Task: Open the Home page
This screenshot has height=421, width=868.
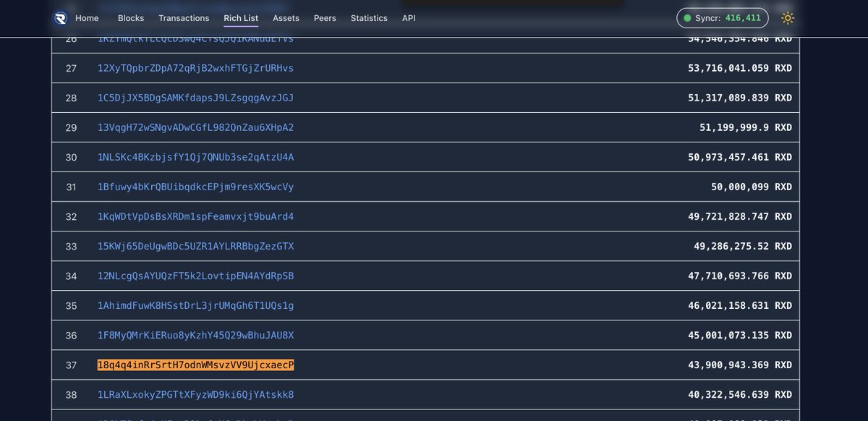Action: coord(87,18)
